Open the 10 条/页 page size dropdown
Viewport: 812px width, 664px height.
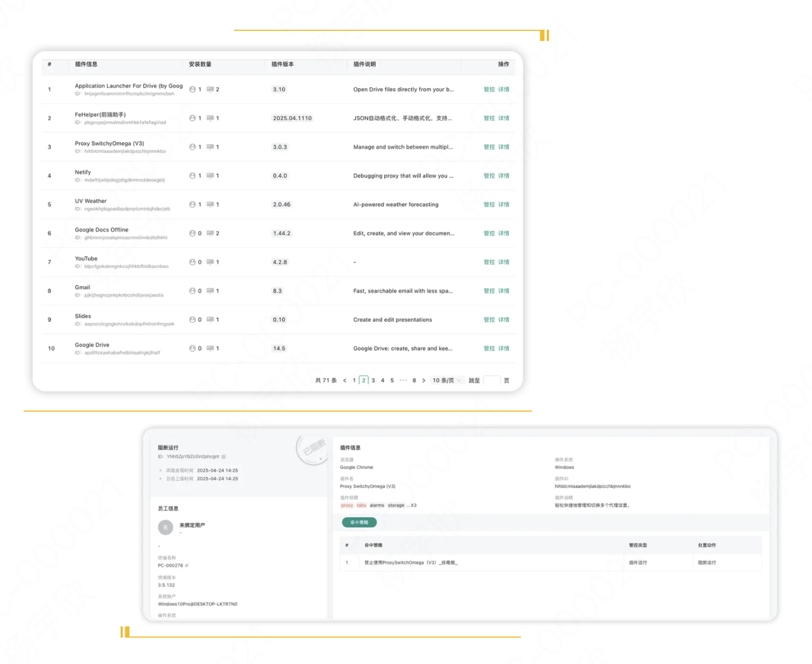pyautogui.click(x=446, y=380)
